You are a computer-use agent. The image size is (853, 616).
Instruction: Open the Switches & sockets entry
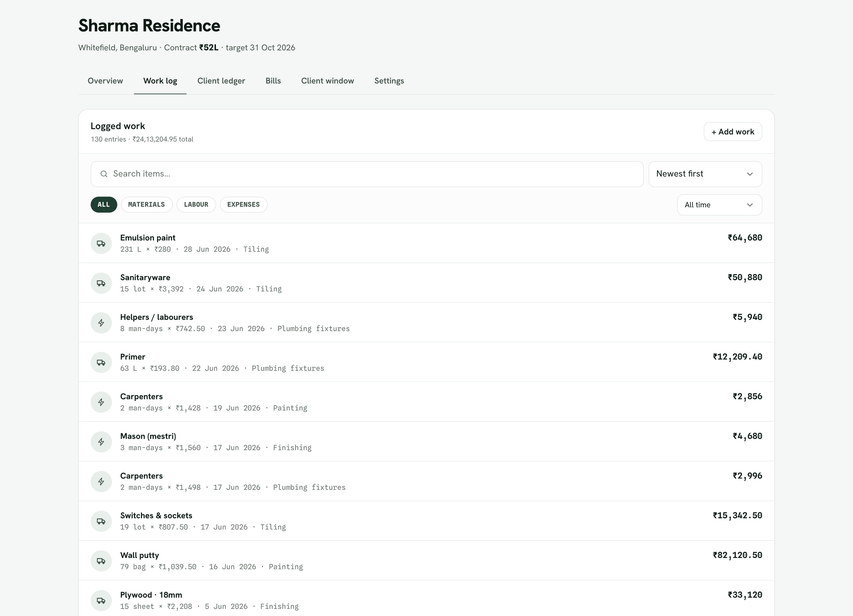point(426,521)
